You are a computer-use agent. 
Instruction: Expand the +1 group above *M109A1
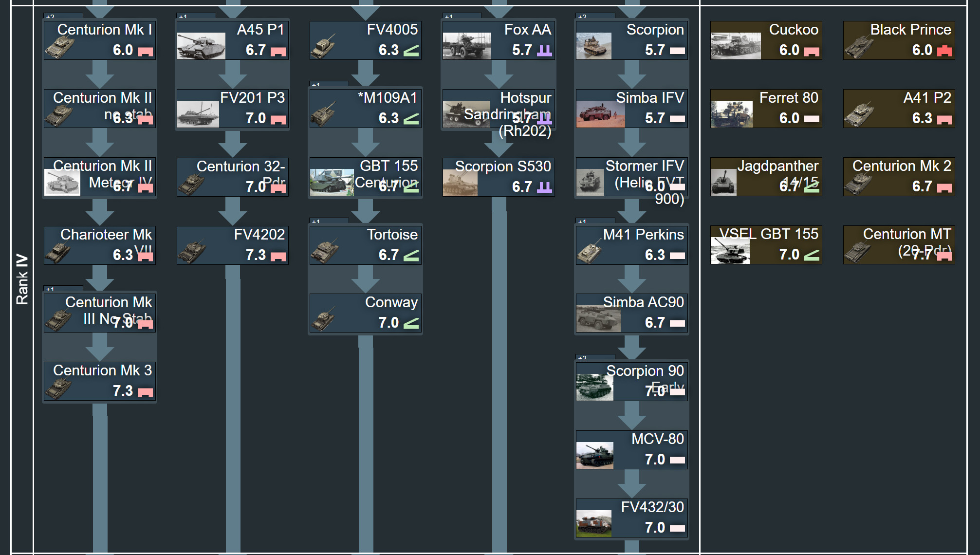click(329, 84)
